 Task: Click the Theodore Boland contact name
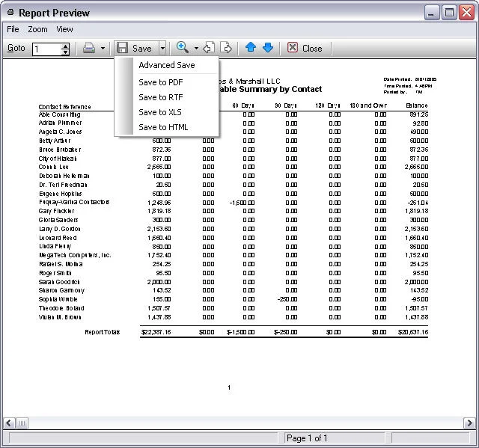pos(61,308)
